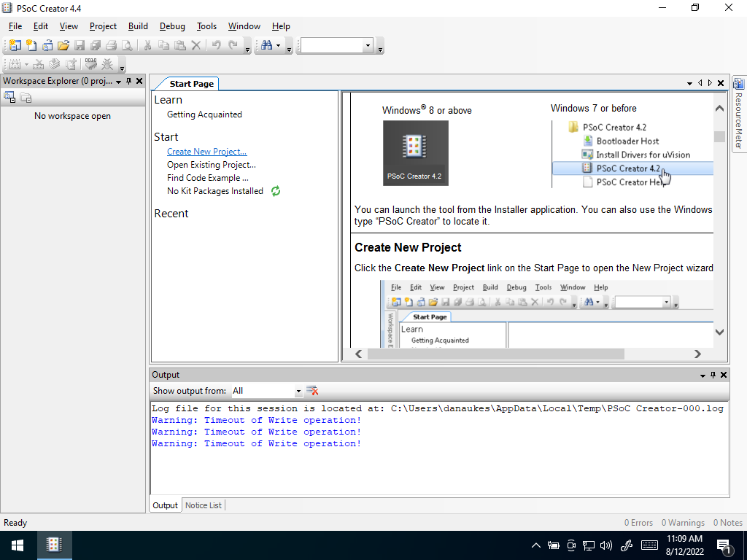Viewport: 747px width, 560px height.
Task: Open the Build menu
Action: click(x=138, y=26)
